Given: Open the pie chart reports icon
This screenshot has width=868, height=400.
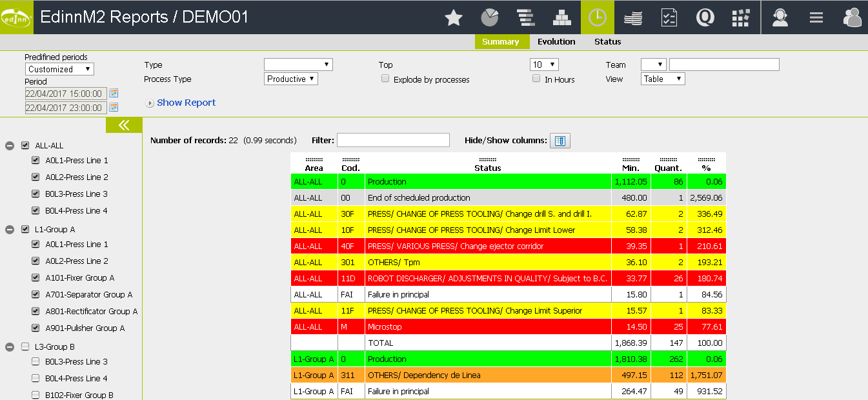Looking at the screenshot, I should click(x=490, y=17).
